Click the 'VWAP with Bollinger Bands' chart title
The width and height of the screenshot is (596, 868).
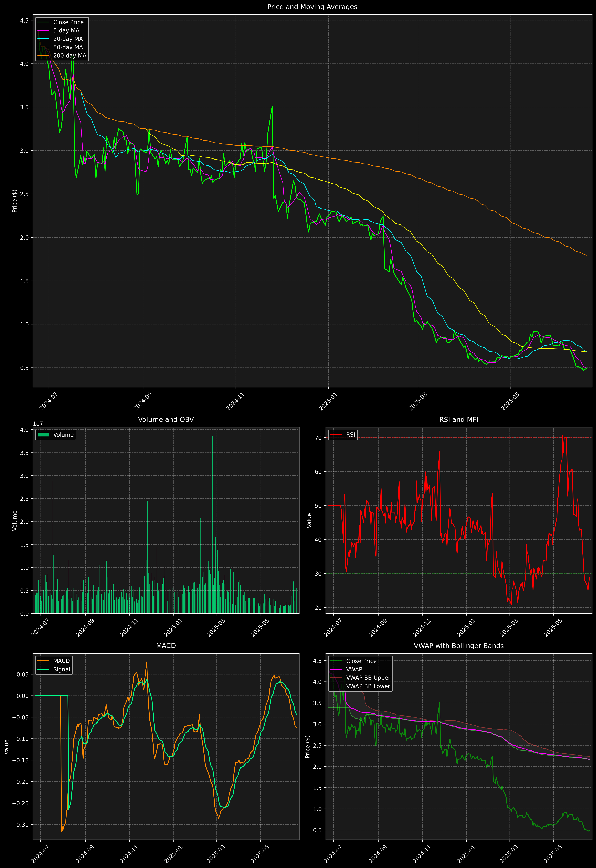click(x=459, y=646)
